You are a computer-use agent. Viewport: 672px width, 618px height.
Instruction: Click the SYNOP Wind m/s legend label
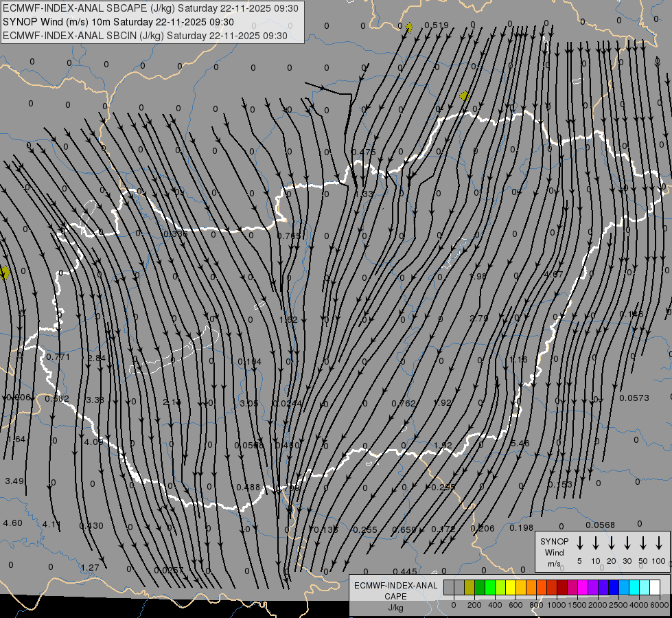pos(554,552)
